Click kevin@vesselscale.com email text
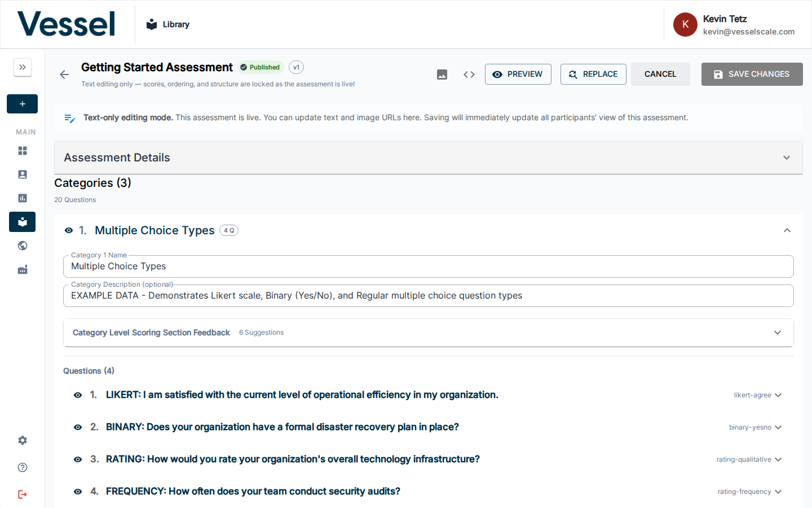Viewport: 812px width, 508px height. point(749,32)
